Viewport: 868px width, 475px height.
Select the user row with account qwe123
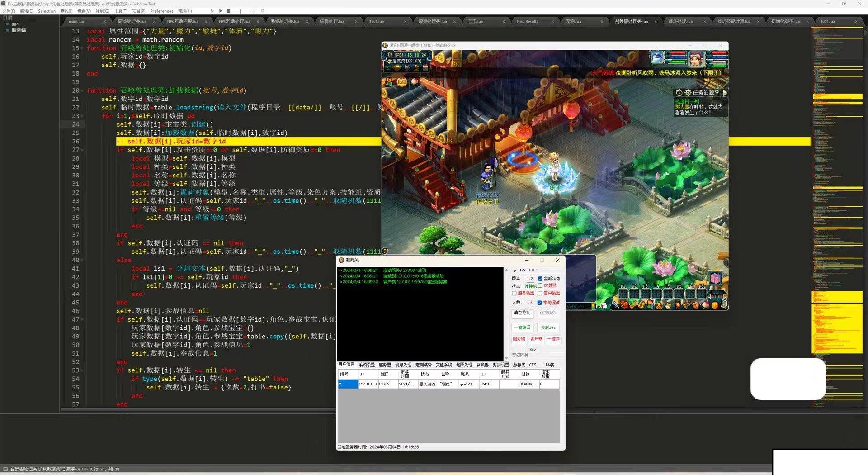(448, 384)
